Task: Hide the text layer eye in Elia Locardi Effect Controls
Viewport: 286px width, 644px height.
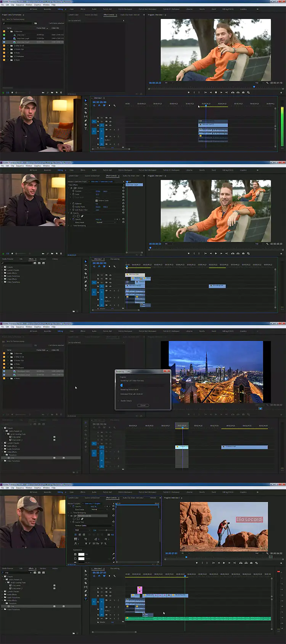Action: click(x=71, y=516)
